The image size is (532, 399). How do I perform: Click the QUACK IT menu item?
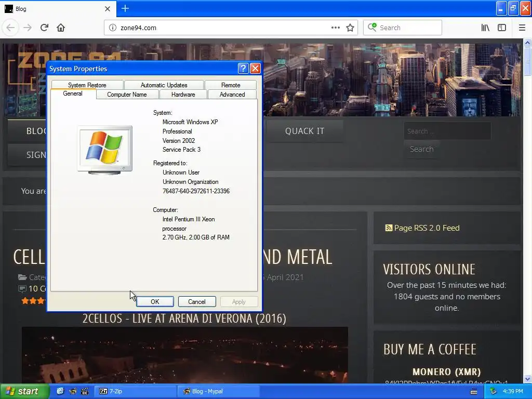coord(304,131)
